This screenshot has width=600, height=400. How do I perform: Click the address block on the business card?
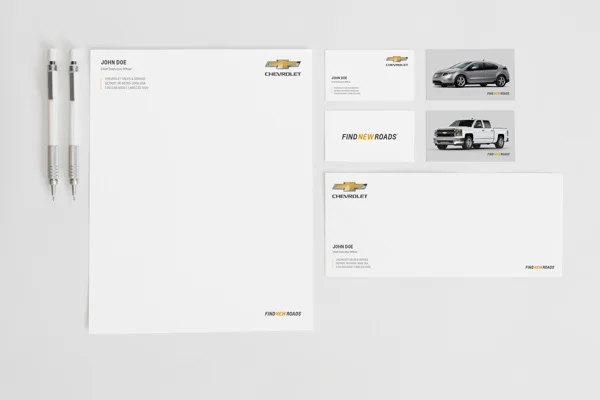click(347, 91)
